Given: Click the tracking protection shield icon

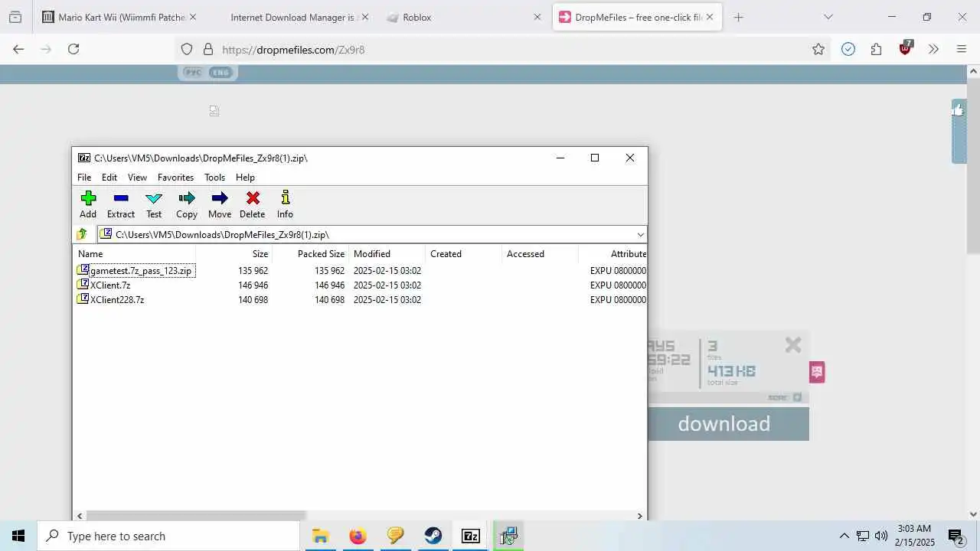Looking at the screenshot, I should point(187,49).
